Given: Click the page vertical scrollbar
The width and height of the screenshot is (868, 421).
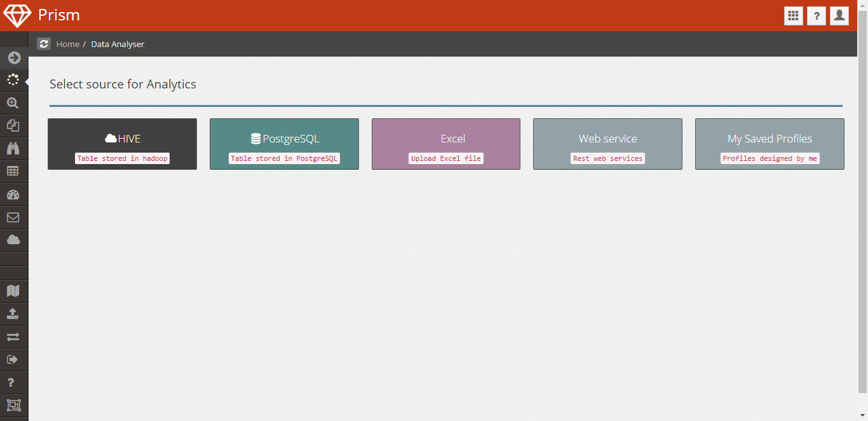Looking at the screenshot, I should (863, 200).
